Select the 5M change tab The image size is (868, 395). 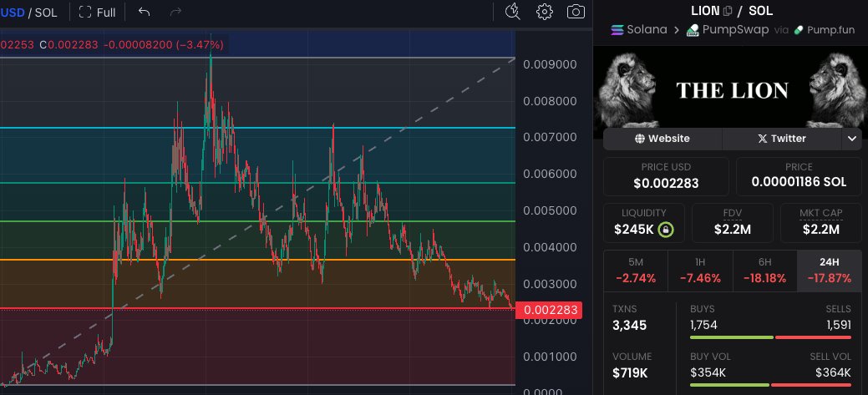pos(636,271)
